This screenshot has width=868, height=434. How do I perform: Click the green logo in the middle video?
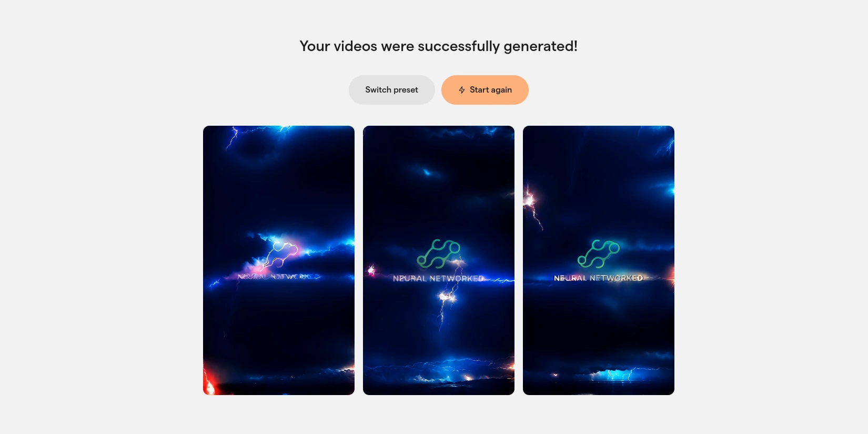click(439, 254)
